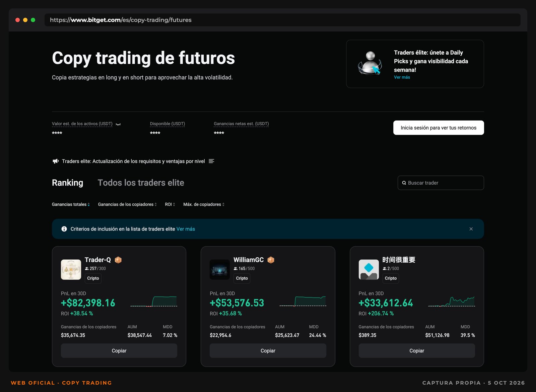Sort by Ganancias de los copiadores
The image size is (536, 392).
tap(127, 204)
